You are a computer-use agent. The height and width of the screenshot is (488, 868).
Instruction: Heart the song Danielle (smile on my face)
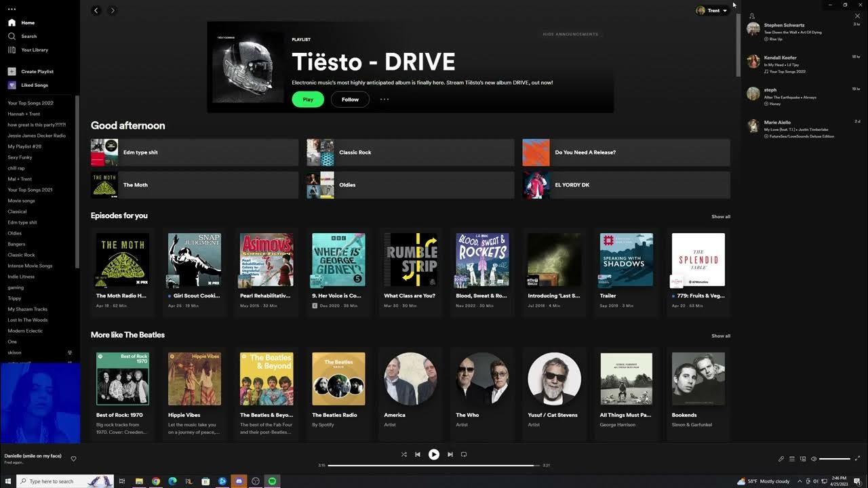tap(74, 458)
